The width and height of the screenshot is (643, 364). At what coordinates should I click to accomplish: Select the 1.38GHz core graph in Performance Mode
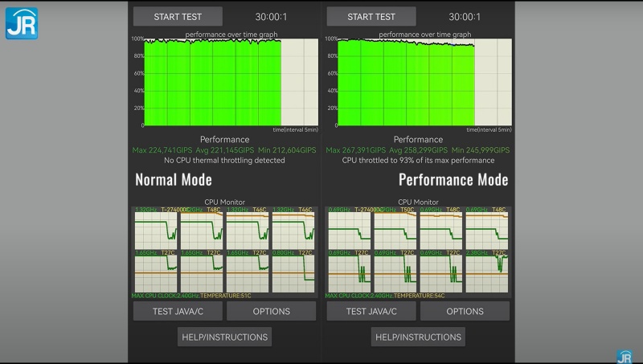pyautogui.click(x=487, y=270)
